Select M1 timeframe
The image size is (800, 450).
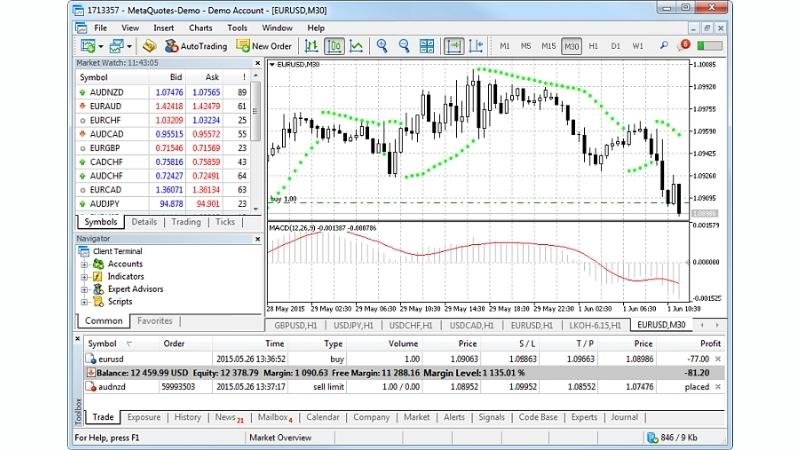click(x=505, y=46)
